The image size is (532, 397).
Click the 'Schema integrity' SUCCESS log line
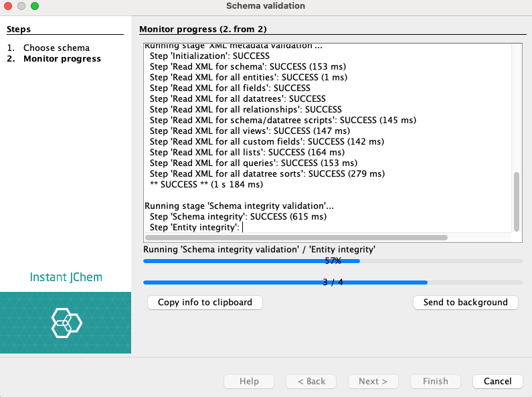[238, 216]
